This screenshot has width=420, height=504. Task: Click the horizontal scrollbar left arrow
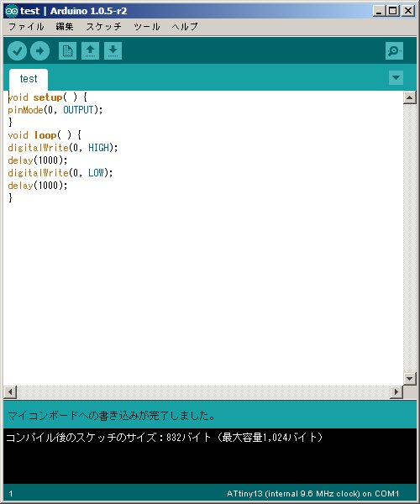(10, 391)
